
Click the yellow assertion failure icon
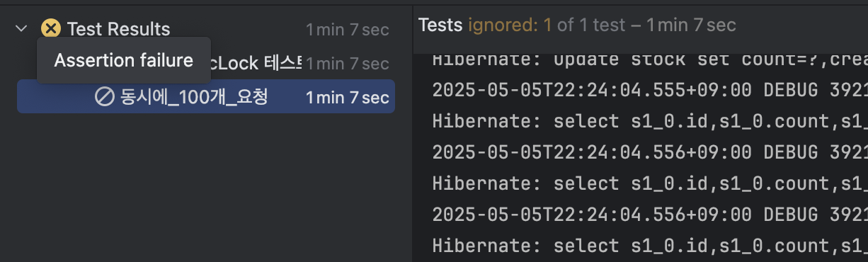pos(51,28)
